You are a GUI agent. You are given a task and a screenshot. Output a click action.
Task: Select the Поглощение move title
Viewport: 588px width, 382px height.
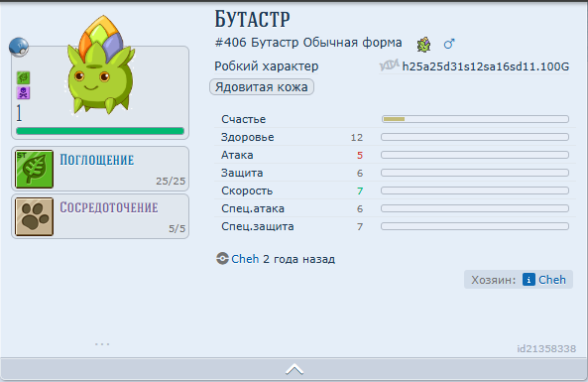(97, 160)
